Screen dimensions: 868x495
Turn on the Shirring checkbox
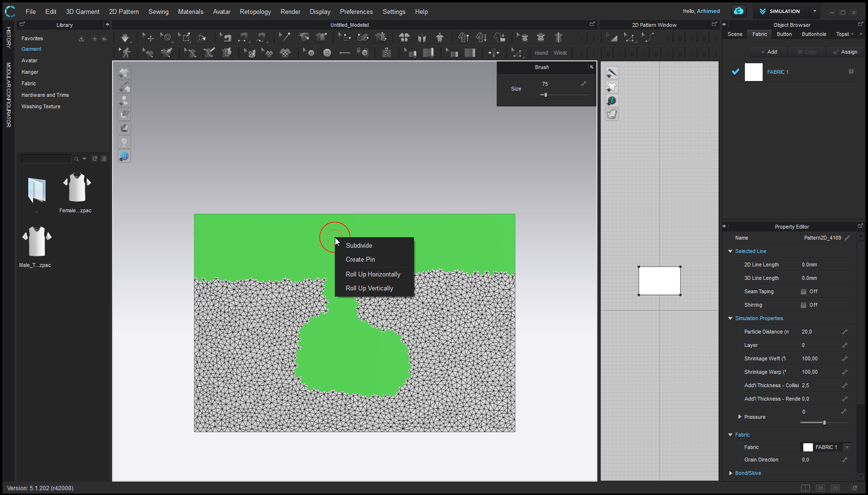[x=803, y=305]
